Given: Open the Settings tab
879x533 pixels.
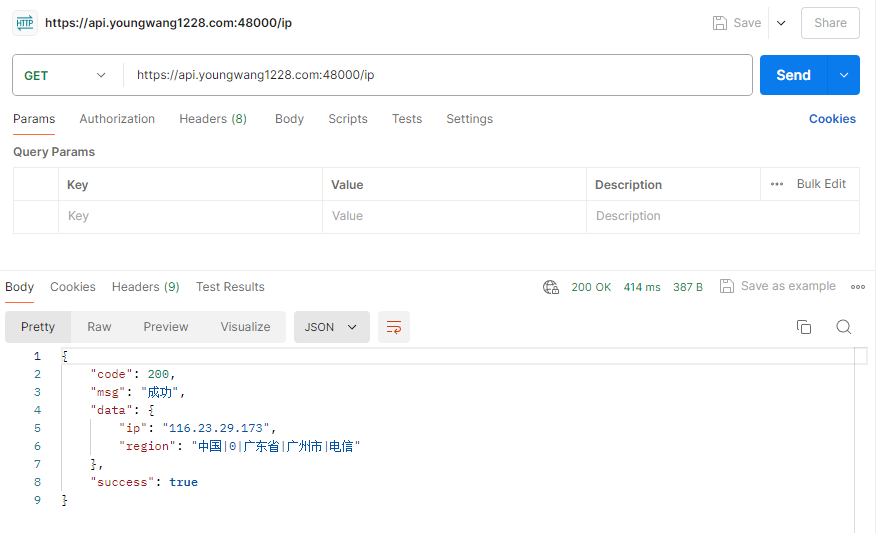Looking at the screenshot, I should [x=469, y=119].
